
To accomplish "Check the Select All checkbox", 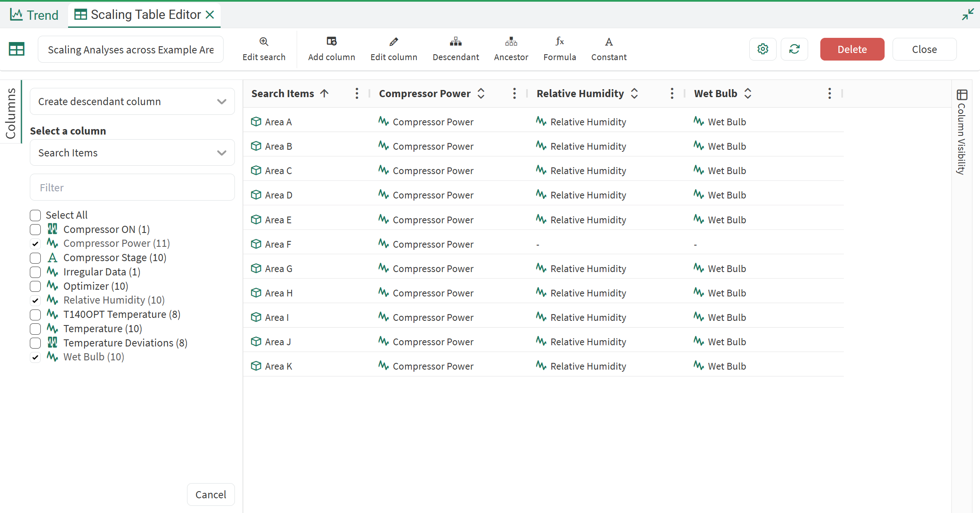I will pyautogui.click(x=35, y=215).
